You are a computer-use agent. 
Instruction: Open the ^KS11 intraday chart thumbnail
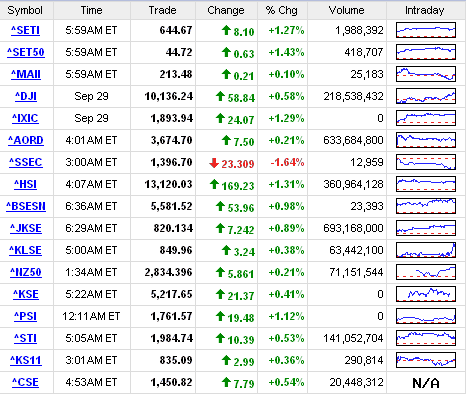tap(426, 360)
